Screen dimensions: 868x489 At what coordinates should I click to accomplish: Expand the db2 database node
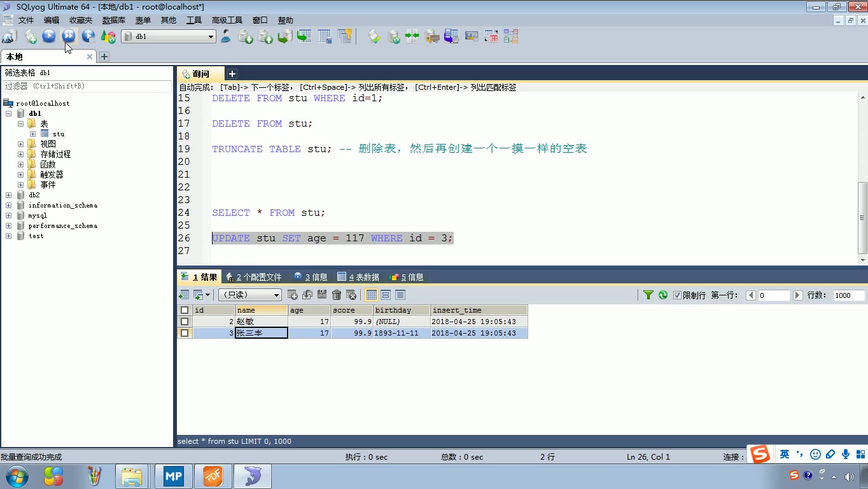pyautogui.click(x=9, y=195)
